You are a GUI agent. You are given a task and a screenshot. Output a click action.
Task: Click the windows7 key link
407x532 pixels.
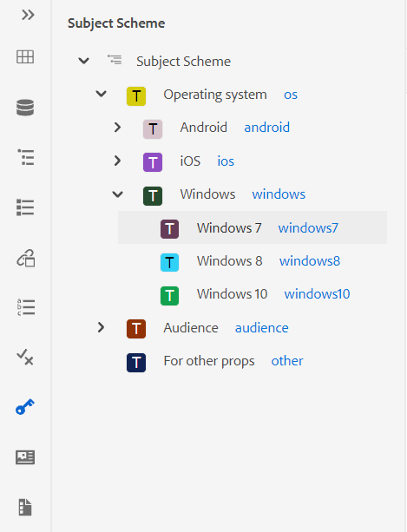(x=308, y=228)
